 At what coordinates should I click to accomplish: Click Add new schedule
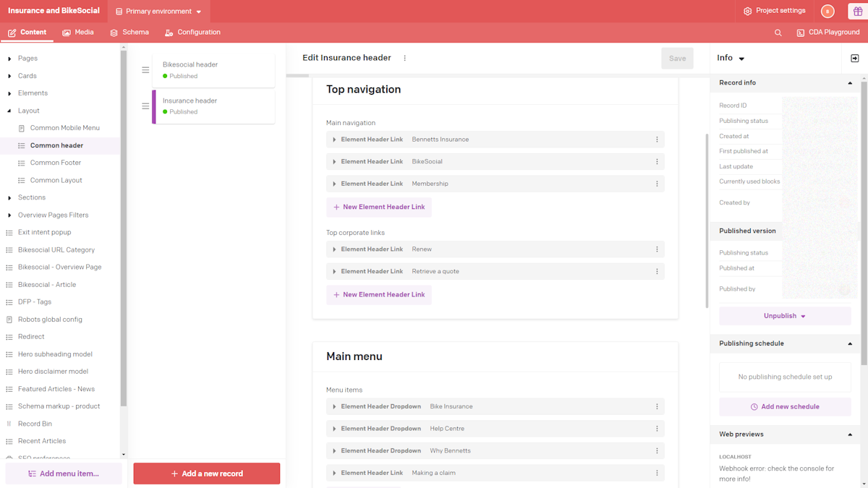point(785,407)
